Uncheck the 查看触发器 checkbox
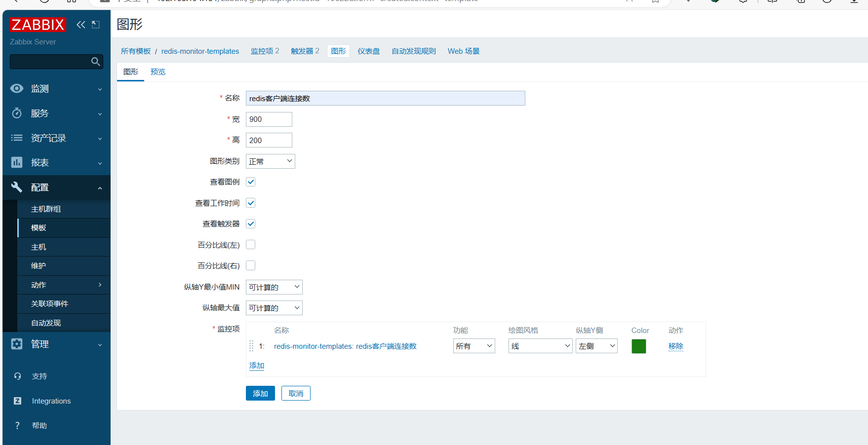The height and width of the screenshot is (445, 868). 251,224
